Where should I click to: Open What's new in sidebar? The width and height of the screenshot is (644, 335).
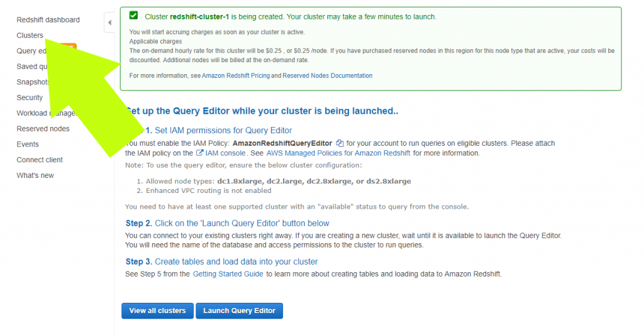pos(35,176)
